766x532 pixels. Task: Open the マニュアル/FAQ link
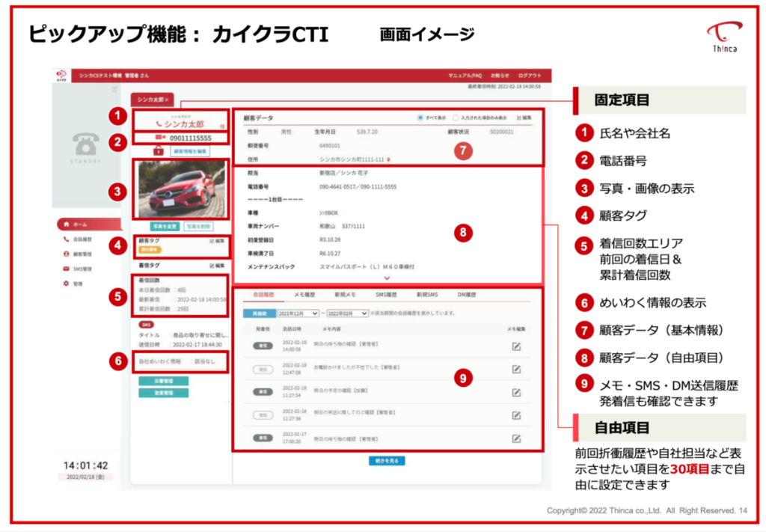pos(465,76)
